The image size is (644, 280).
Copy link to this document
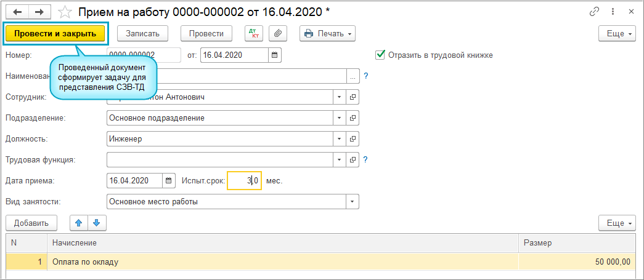tap(595, 11)
